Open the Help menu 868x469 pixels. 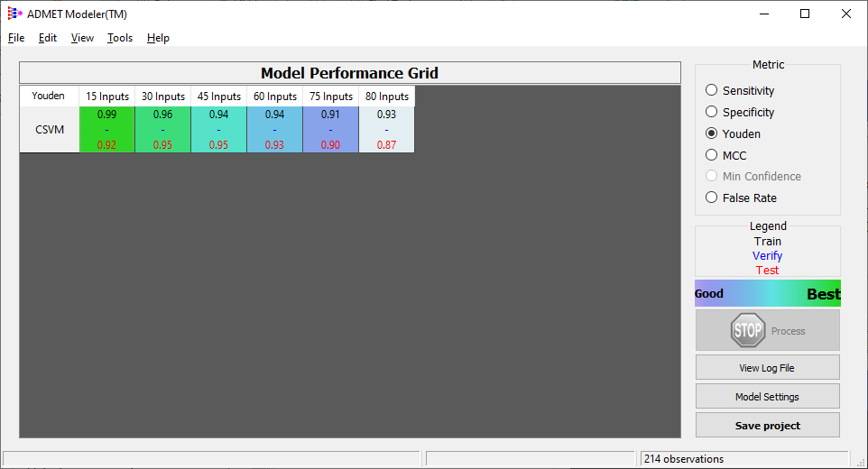pos(158,38)
